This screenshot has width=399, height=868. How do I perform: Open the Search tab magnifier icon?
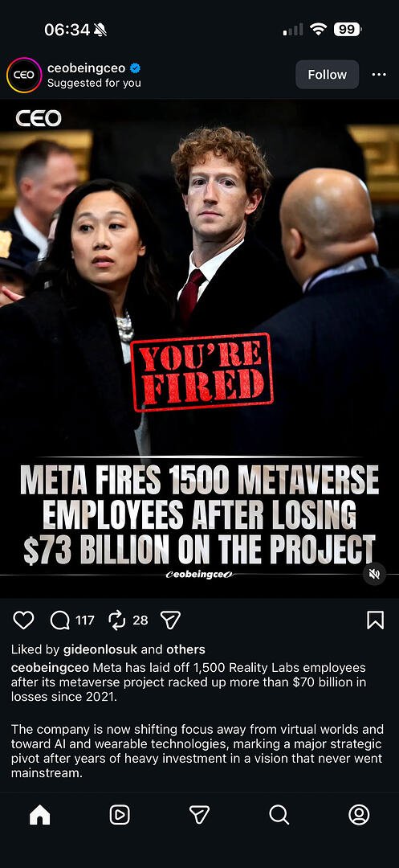coord(279,814)
